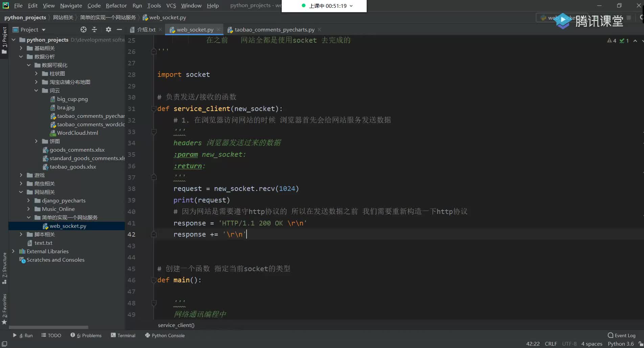644x348 pixels.
Task: Open the VCS menu
Action: coord(171,5)
